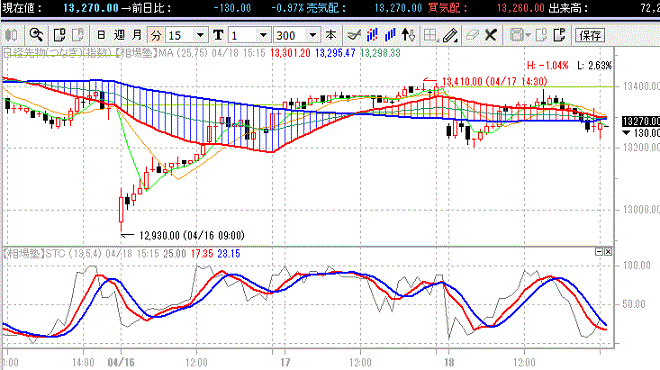The image size is (660, 370).
Task: Open the tick value 1 dropdown
Action: 263,35
